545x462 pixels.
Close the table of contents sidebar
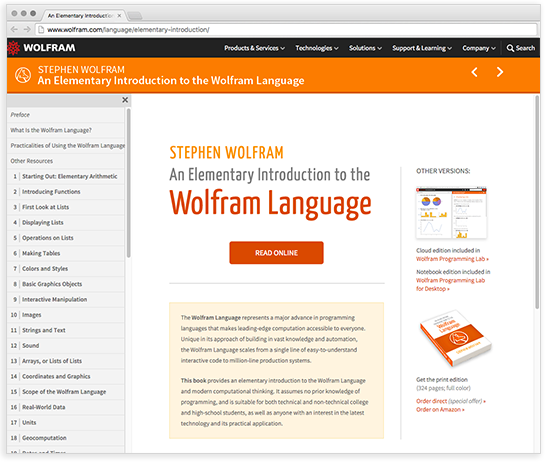coord(125,100)
